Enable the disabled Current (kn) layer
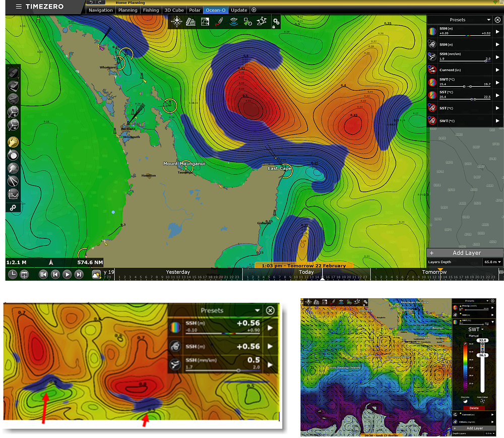 click(432, 69)
